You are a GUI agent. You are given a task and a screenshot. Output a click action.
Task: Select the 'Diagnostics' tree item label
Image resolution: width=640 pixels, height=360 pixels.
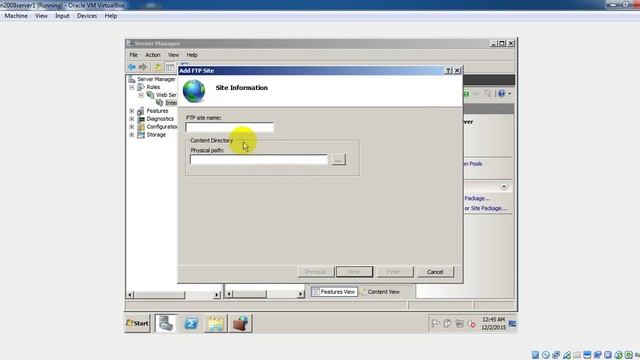pyautogui.click(x=160, y=119)
